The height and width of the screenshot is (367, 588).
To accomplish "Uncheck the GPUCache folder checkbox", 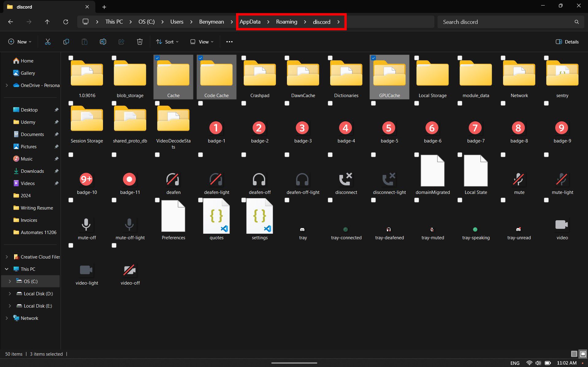I will [x=373, y=58].
